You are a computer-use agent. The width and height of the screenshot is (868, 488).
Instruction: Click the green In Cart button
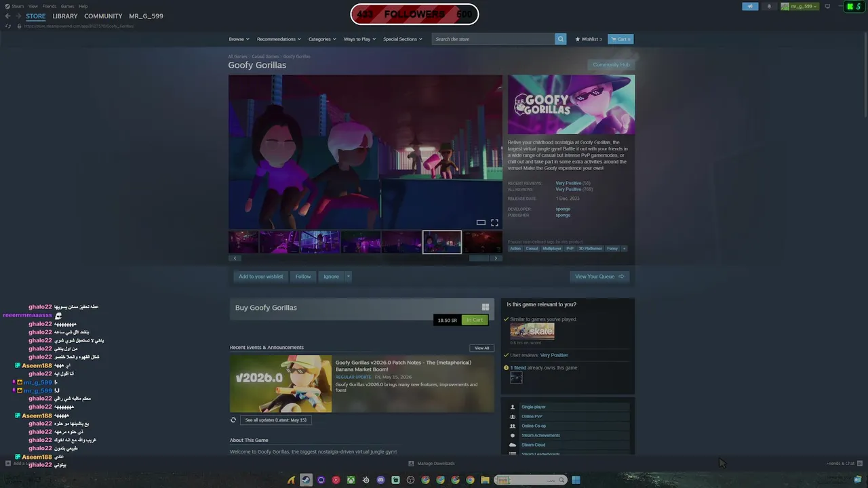coord(475,320)
